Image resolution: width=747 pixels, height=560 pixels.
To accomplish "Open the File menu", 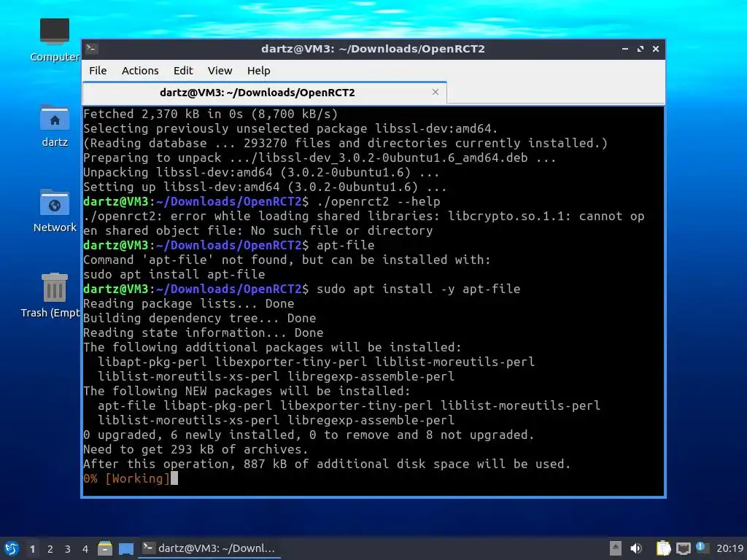I will pyautogui.click(x=98, y=71).
